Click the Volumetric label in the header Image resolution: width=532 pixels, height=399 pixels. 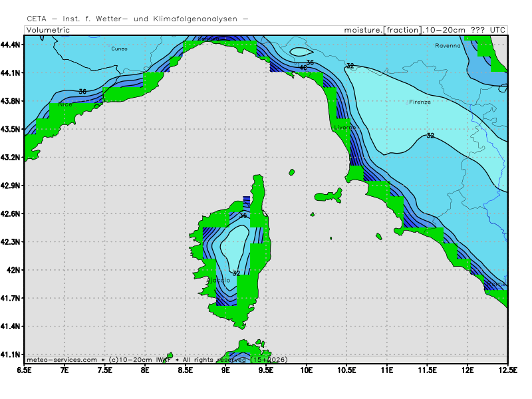click(x=48, y=30)
